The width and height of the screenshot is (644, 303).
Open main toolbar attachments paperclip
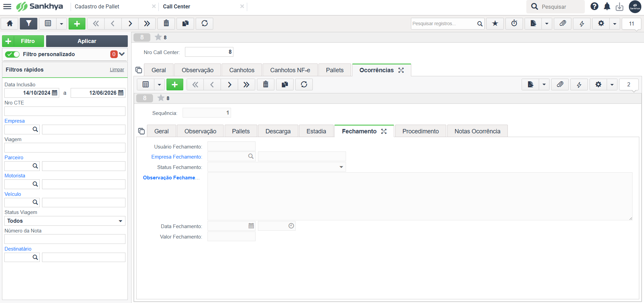coord(563,24)
